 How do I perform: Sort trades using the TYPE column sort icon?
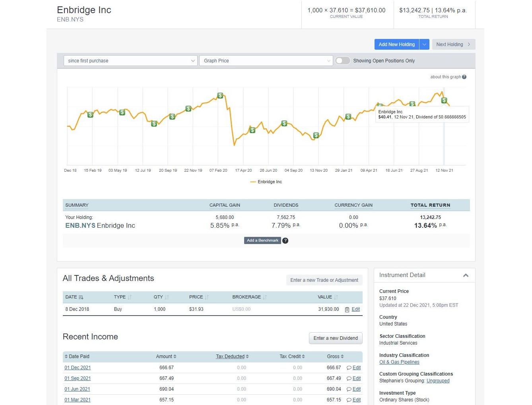click(130, 297)
